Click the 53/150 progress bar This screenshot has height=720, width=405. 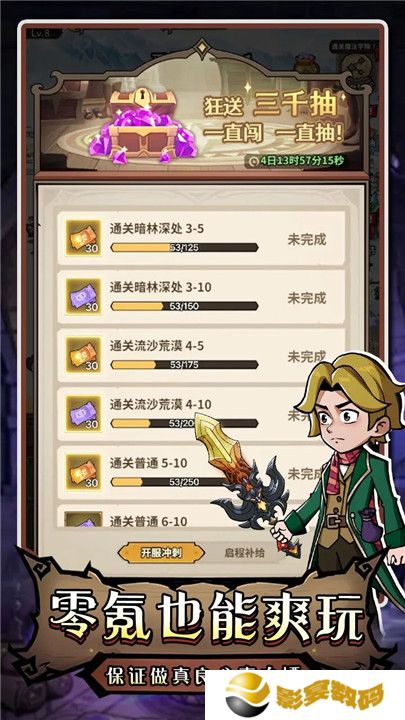pos(184,306)
